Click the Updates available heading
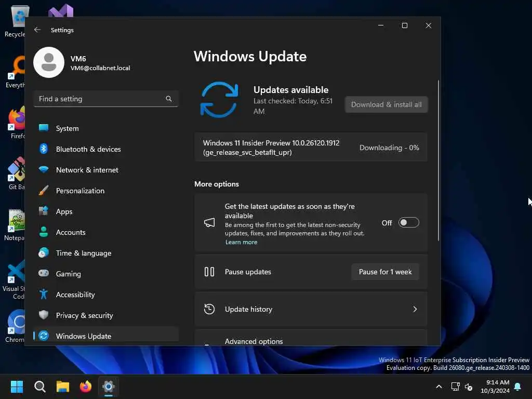The height and width of the screenshot is (399, 532). tap(291, 90)
